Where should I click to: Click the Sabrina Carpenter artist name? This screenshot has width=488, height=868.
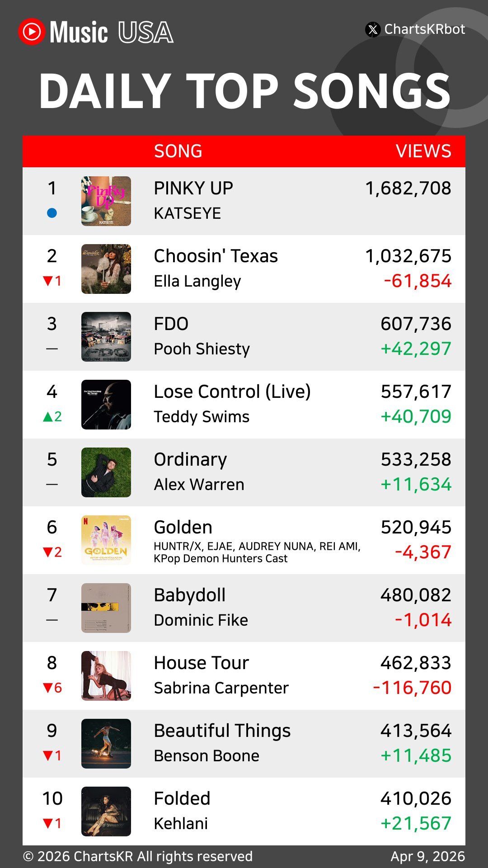click(x=221, y=688)
